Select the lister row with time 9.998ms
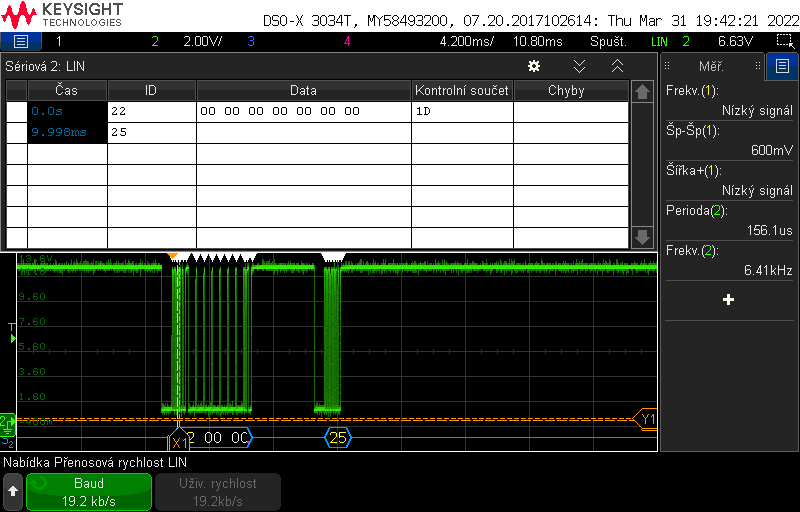The height and width of the screenshot is (512, 800). (317, 132)
